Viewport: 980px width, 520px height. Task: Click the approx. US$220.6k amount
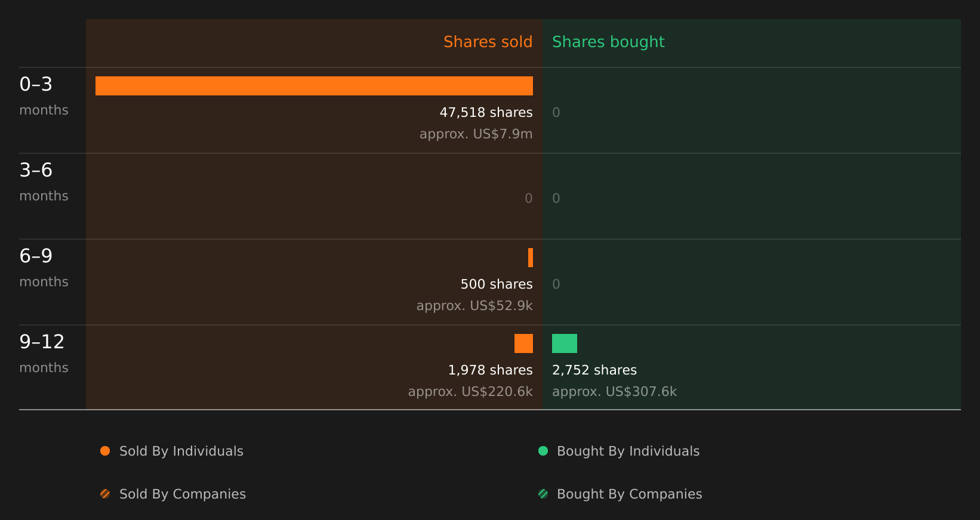470,392
